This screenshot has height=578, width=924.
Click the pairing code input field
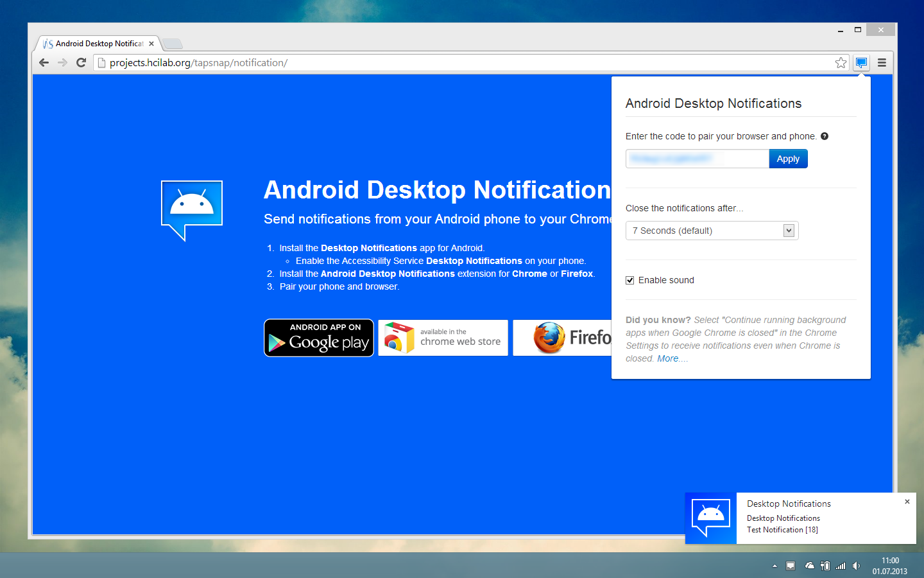point(697,159)
